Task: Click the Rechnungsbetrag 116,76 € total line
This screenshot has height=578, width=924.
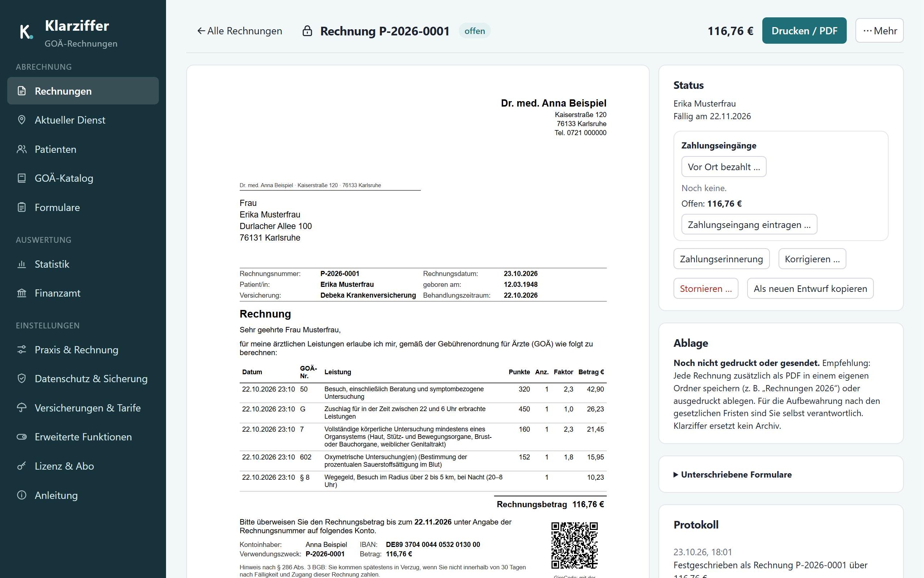Action: (550, 504)
